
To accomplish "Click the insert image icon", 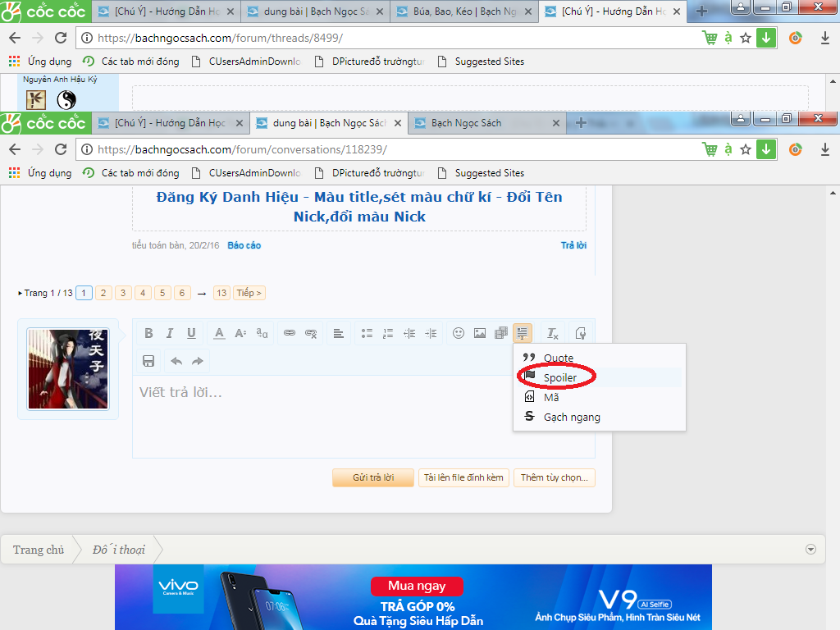I will click(480, 333).
